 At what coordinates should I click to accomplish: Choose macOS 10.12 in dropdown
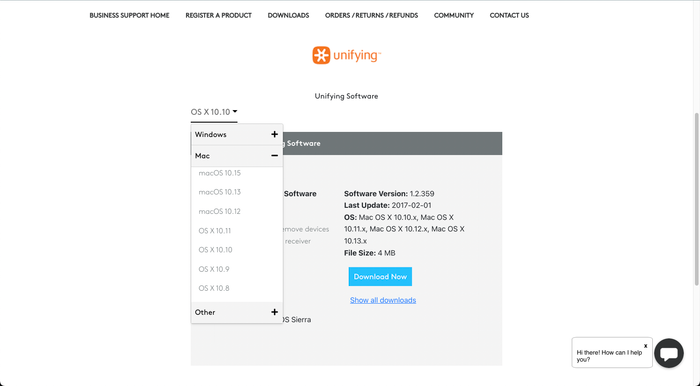pos(220,211)
